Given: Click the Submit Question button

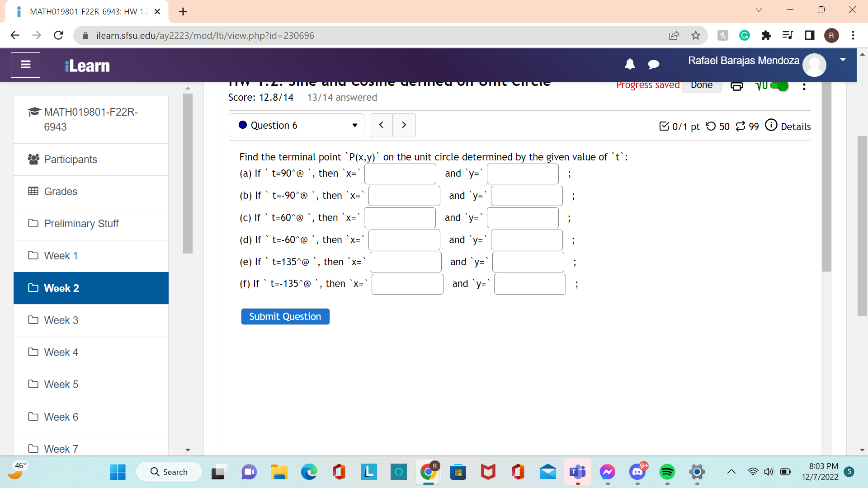Looking at the screenshot, I should (285, 316).
